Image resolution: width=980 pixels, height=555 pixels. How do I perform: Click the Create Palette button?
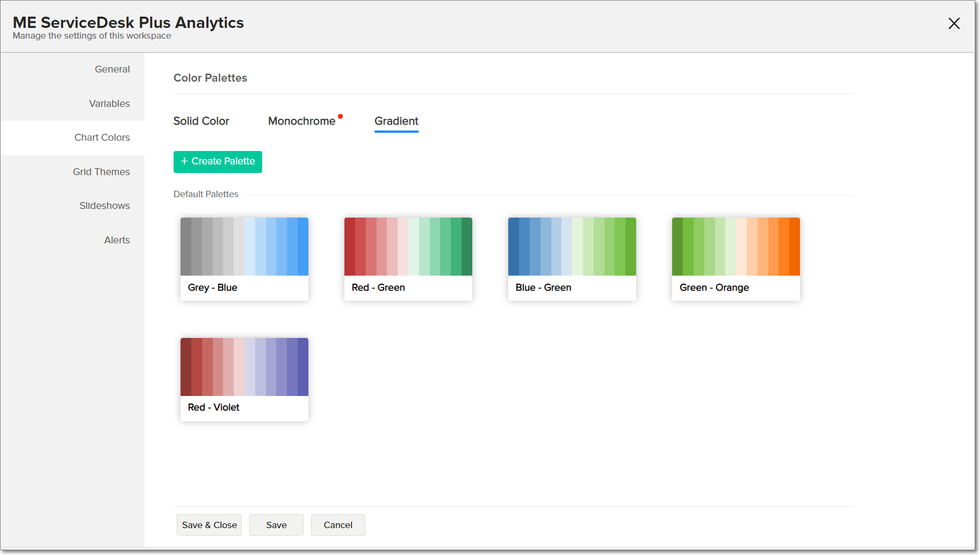point(218,162)
